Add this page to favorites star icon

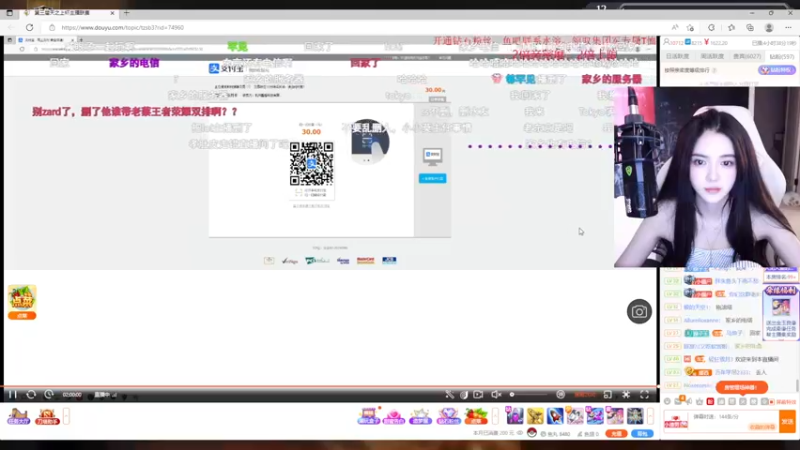[690, 28]
